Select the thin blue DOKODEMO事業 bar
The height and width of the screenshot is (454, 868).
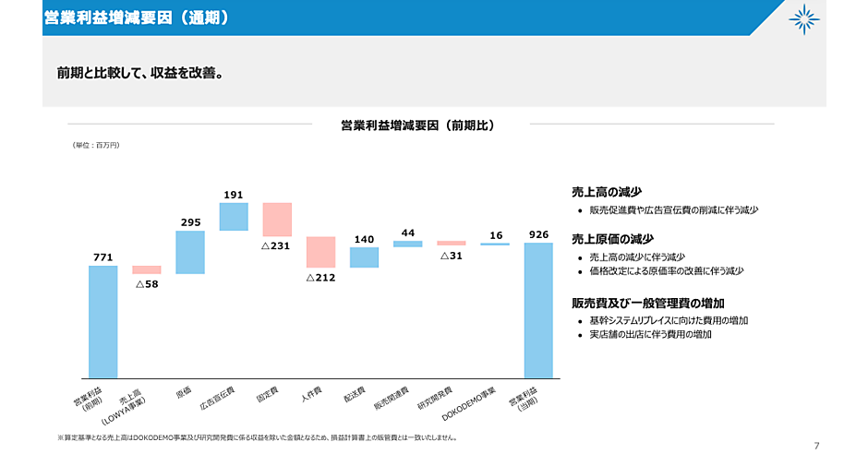(x=495, y=244)
